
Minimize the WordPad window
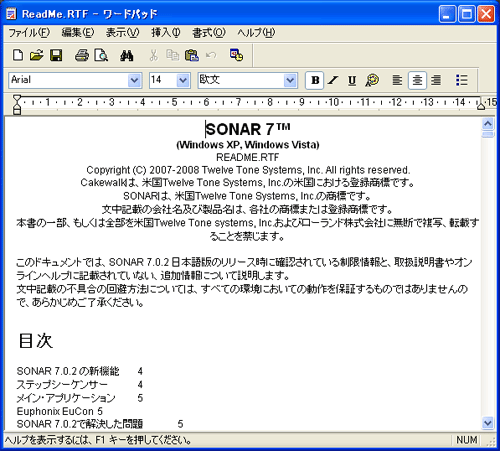coord(447,14)
